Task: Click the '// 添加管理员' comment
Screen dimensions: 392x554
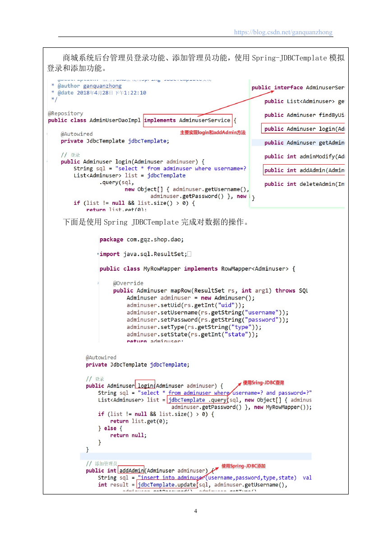Action: tap(101, 464)
